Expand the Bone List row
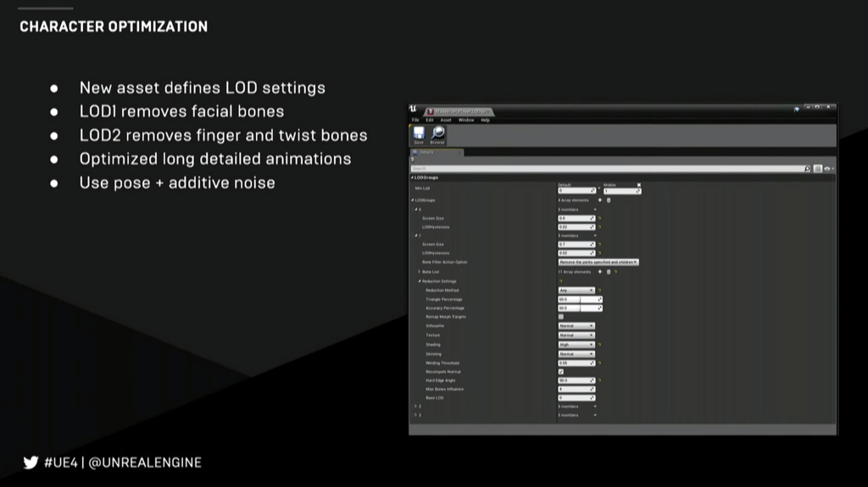868x487 pixels. tap(419, 271)
